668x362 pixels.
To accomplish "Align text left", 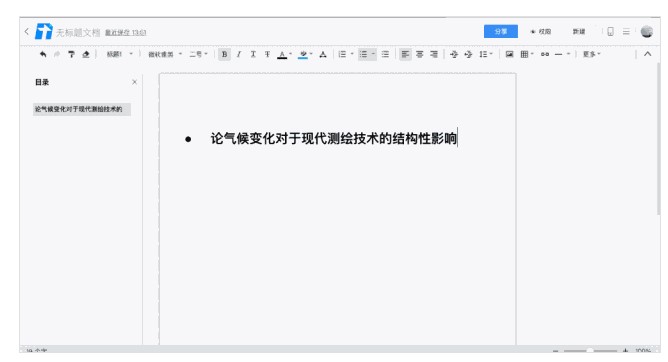I will 405,54.
